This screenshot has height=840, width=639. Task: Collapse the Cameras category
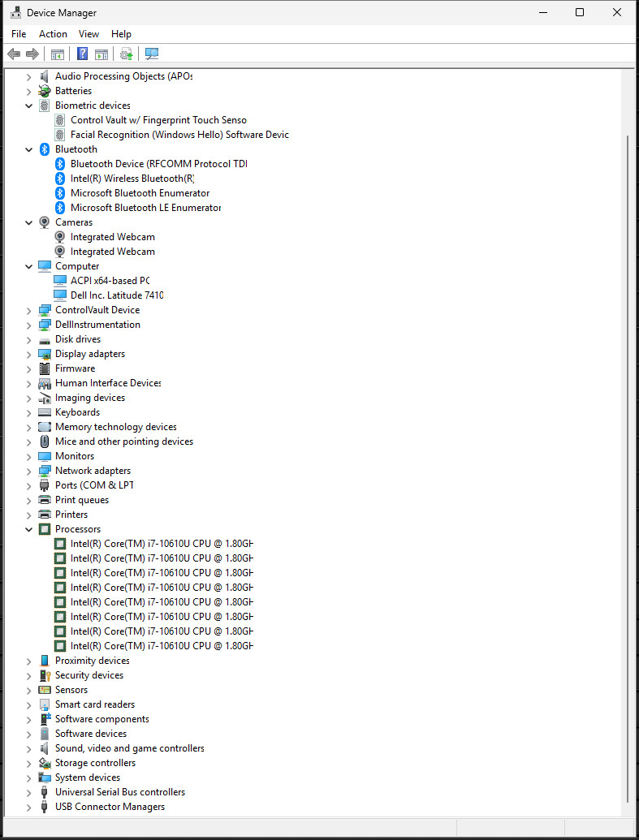point(29,222)
